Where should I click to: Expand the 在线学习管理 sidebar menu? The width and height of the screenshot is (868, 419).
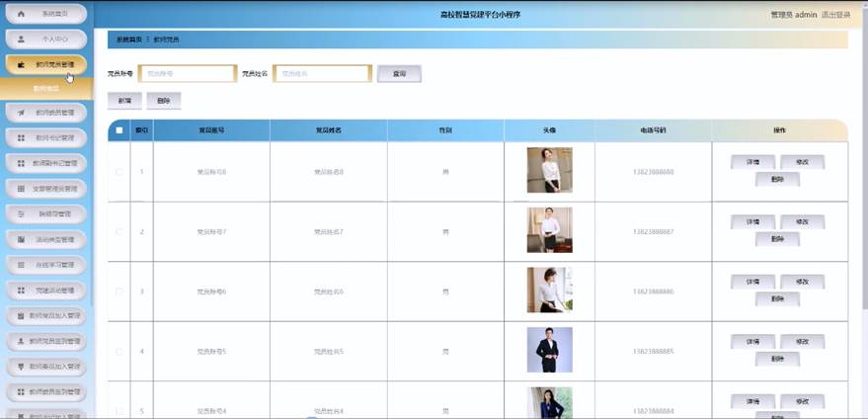pyautogui.click(x=46, y=265)
